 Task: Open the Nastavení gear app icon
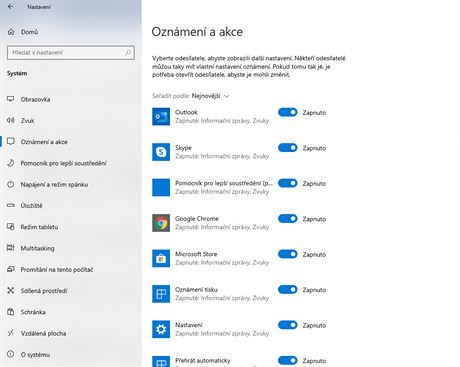(161, 329)
